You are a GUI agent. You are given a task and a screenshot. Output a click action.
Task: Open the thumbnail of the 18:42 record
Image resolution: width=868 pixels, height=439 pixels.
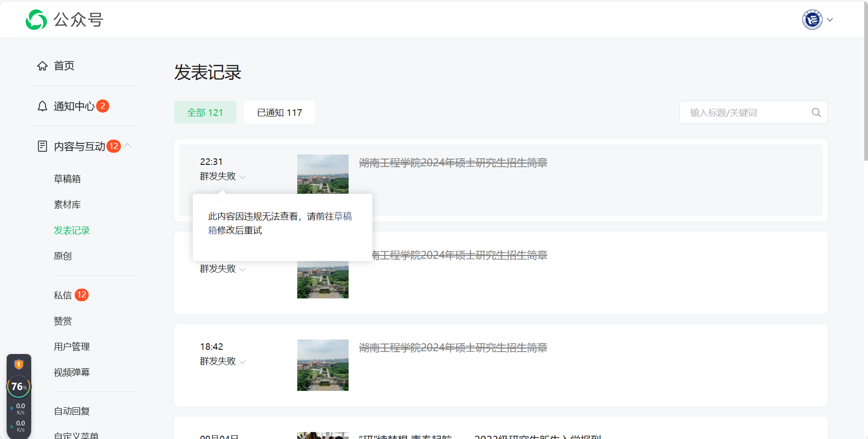(x=323, y=365)
